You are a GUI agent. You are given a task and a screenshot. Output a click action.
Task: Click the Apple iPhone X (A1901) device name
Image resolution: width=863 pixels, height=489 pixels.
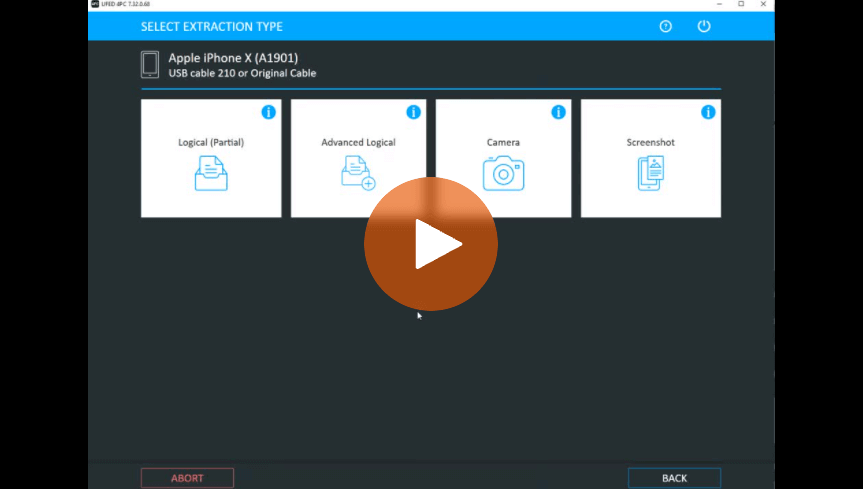point(233,58)
